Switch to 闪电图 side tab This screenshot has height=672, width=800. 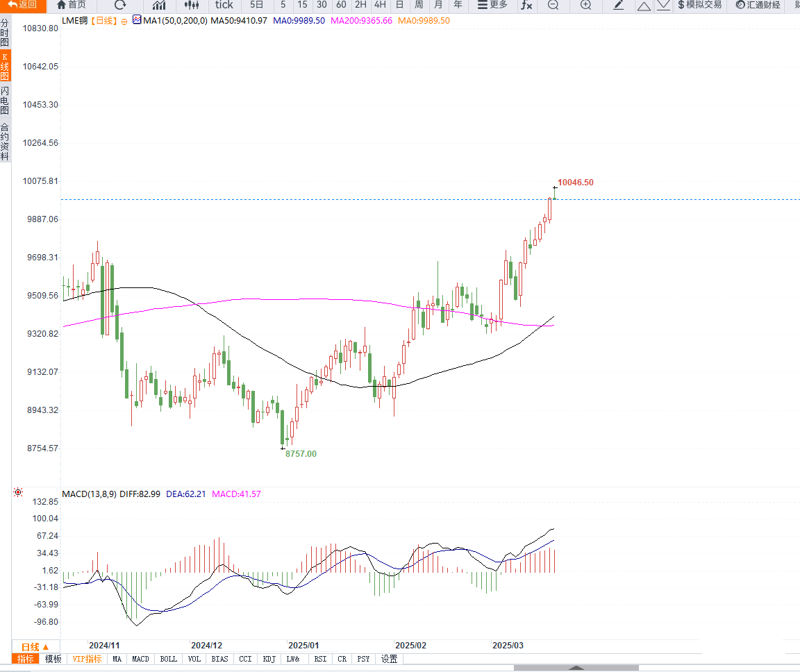5,101
